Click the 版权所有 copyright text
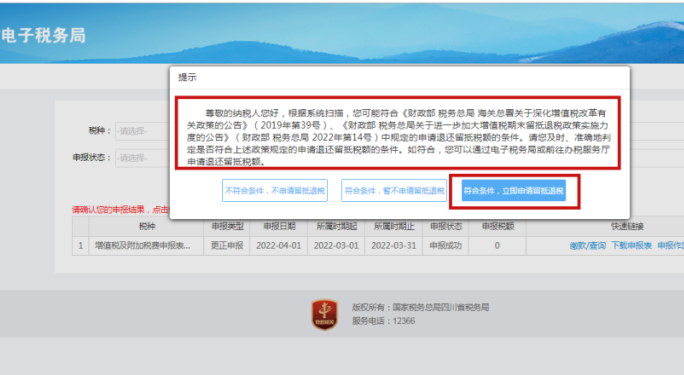Viewport: 684px width, 375px height. (421, 307)
